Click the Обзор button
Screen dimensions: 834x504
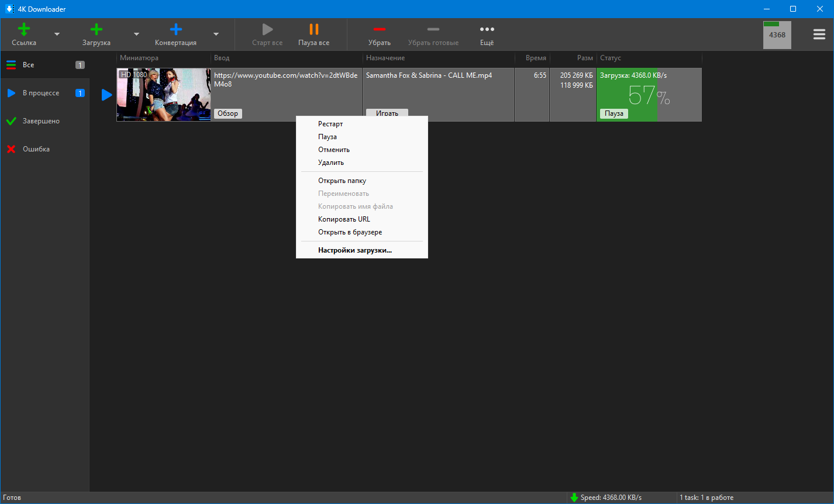pyautogui.click(x=228, y=113)
